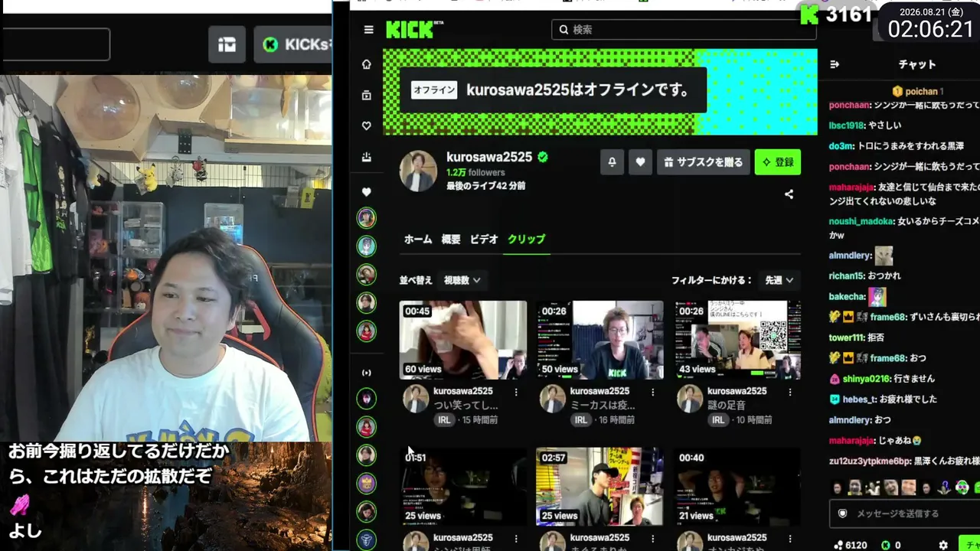Open the 先週 filter dropdown
Viewport: 980px width, 551px height.
(779, 280)
